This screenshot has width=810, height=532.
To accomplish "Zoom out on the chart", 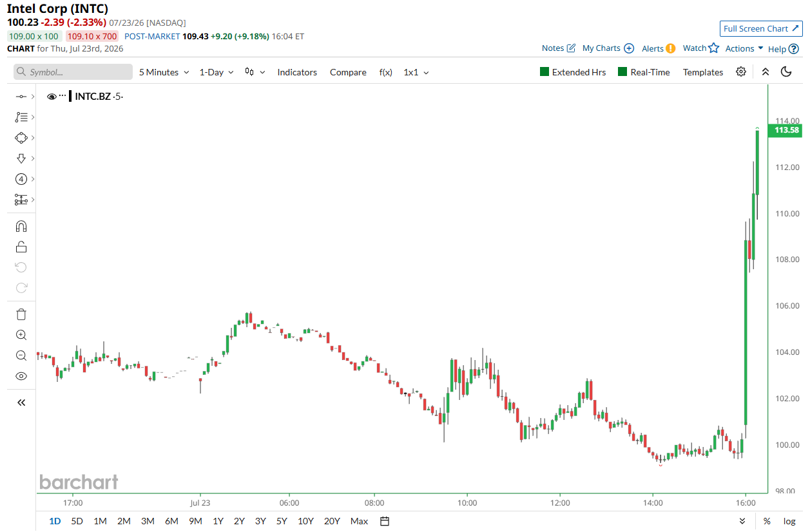I will 21,356.
